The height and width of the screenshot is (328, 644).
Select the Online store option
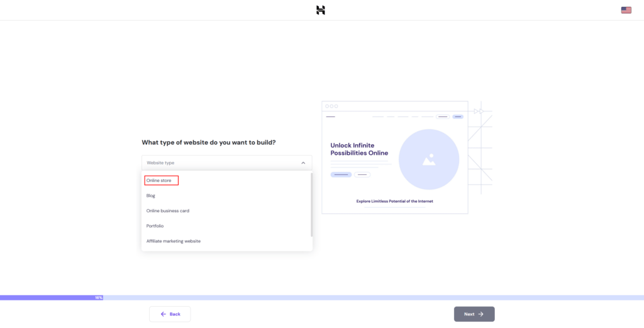tap(158, 181)
